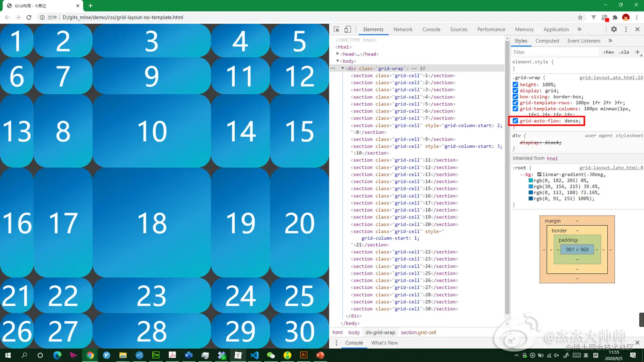Image resolution: width=644 pixels, height=362 pixels.
Task: Open Microsoft Edge from the taskbar
Action: (57, 355)
